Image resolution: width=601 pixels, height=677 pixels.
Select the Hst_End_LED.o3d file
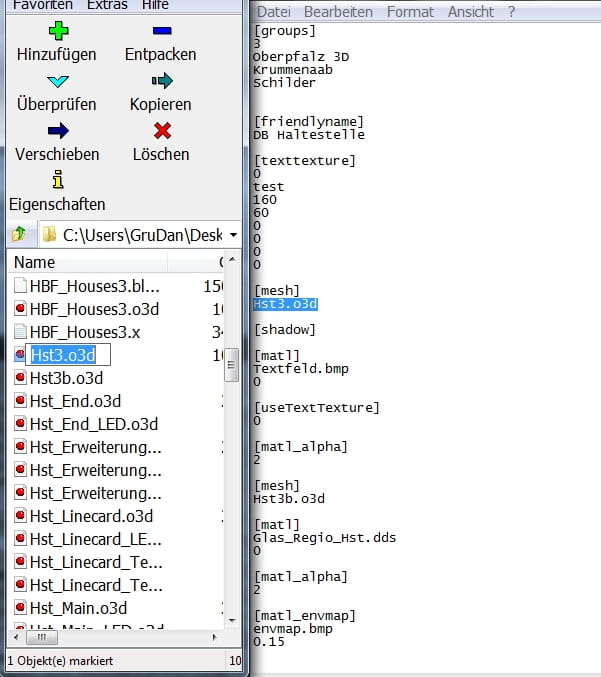tap(93, 424)
